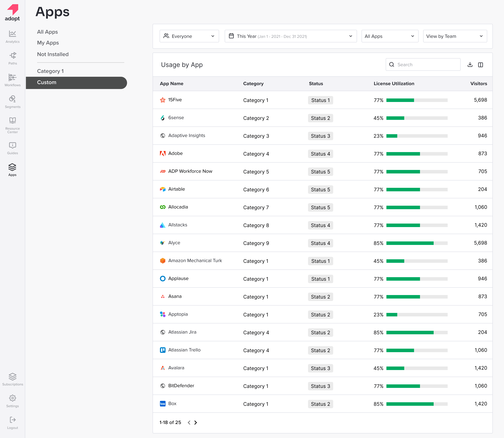Click Status 3 badge for Avalara

click(x=320, y=368)
